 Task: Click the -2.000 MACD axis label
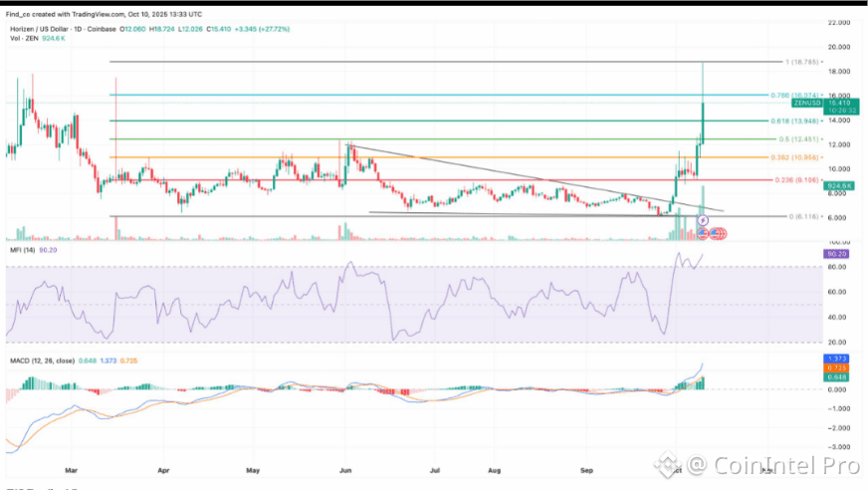[839, 428]
